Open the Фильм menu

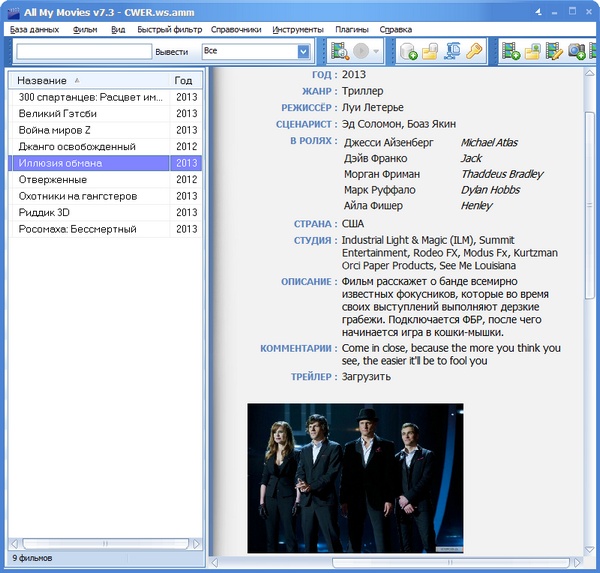[85, 30]
